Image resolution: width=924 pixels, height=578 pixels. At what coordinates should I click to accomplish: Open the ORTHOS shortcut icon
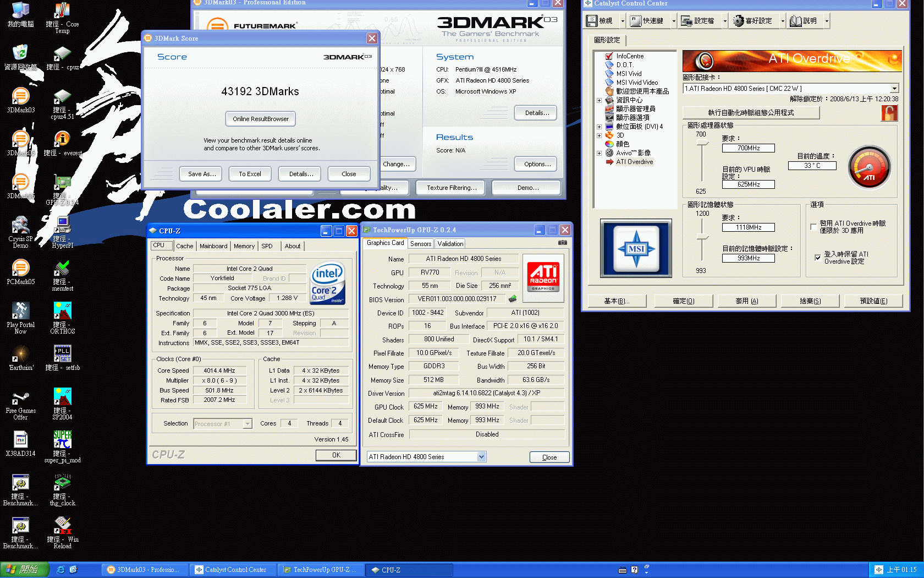click(62, 318)
